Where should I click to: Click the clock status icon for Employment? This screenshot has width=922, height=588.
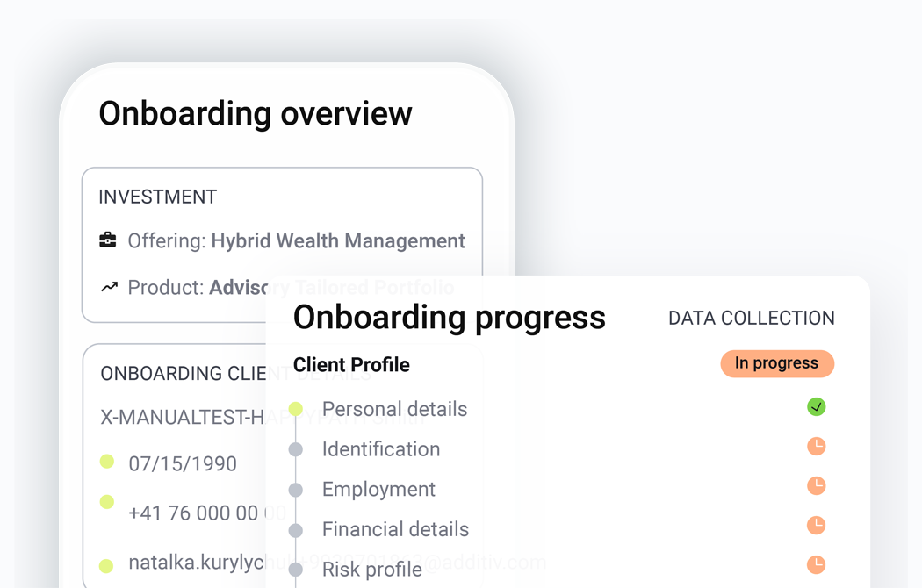(816, 486)
